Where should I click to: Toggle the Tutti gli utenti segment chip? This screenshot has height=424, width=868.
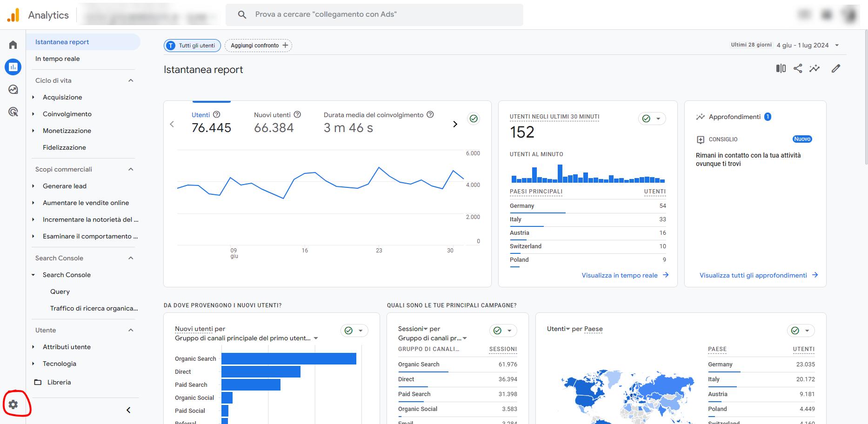point(192,46)
